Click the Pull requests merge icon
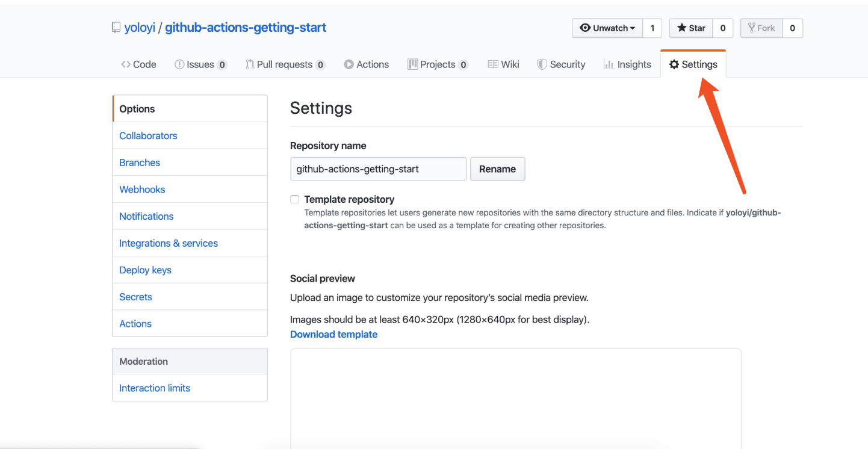This screenshot has width=868, height=449. [249, 64]
